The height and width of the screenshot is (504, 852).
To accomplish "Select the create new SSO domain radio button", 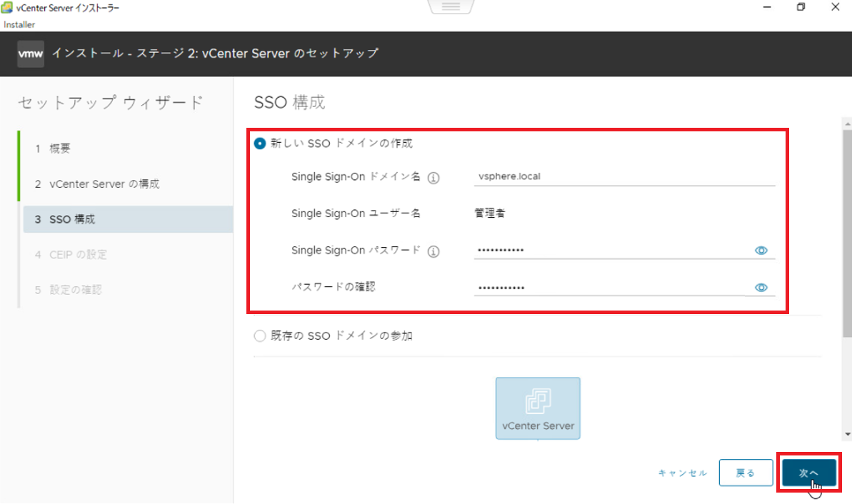I will tap(260, 143).
